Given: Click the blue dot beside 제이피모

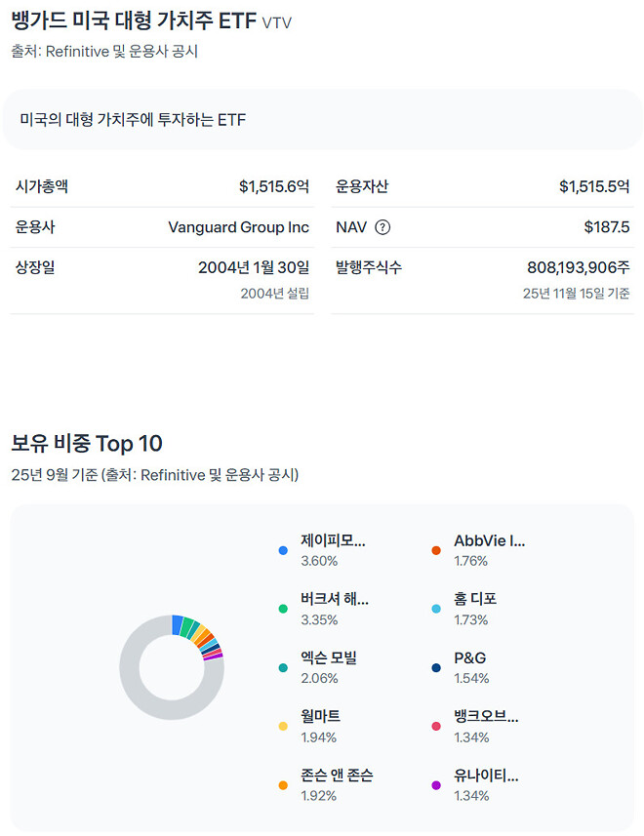Looking at the screenshot, I should [283, 551].
